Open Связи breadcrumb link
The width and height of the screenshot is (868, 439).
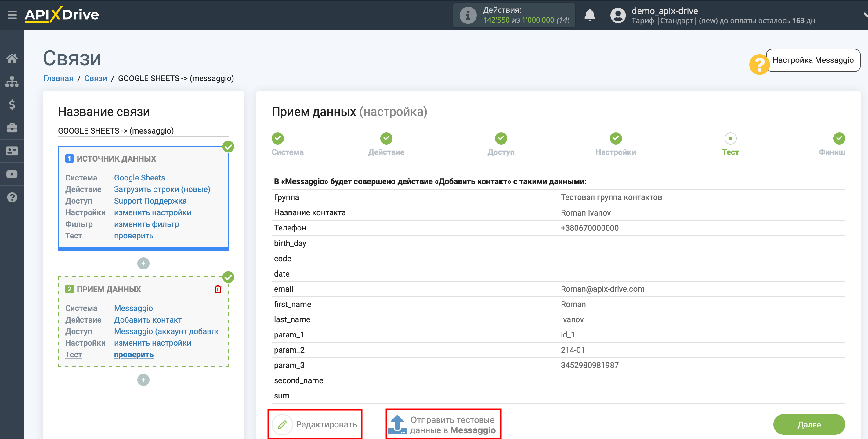[95, 78]
